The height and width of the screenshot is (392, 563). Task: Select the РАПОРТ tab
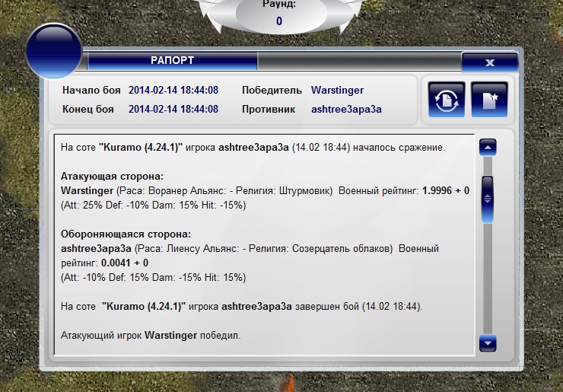pyautogui.click(x=172, y=60)
